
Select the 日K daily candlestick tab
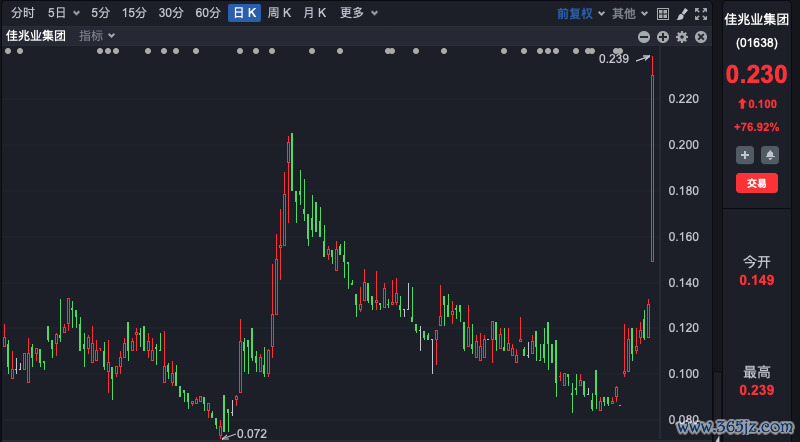tap(244, 13)
